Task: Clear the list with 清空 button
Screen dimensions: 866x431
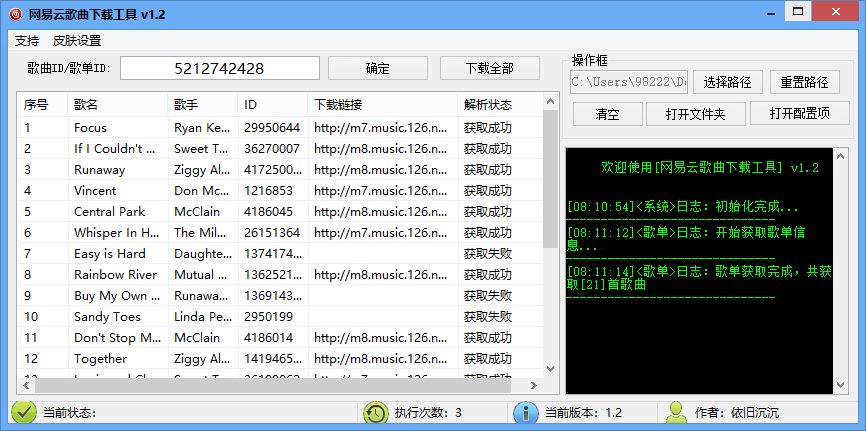Action: (606, 114)
